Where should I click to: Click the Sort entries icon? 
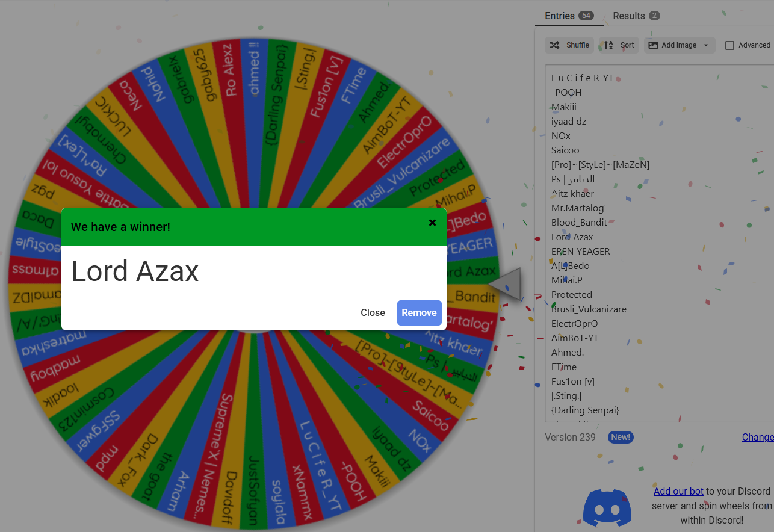pyautogui.click(x=608, y=45)
